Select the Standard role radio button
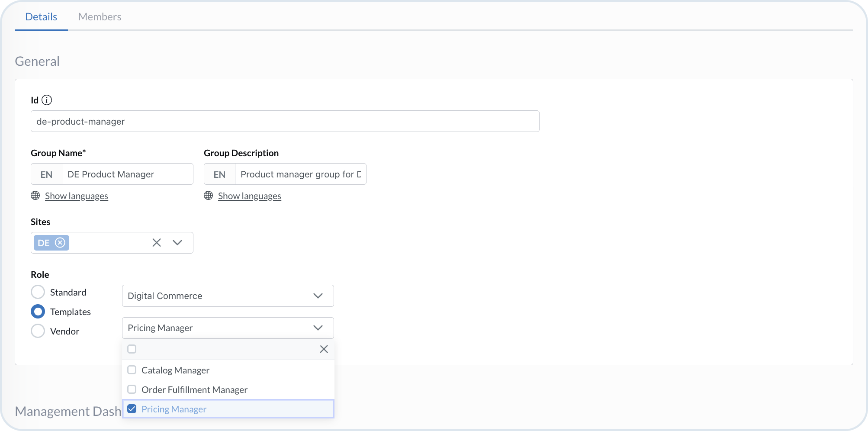This screenshot has height=431, width=868. coord(38,292)
